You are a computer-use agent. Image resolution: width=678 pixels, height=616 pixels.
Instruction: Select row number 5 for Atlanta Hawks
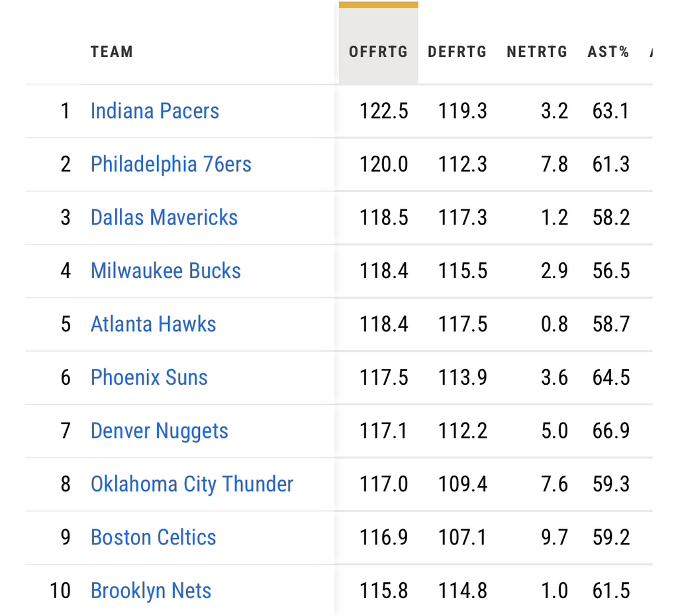coord(65,324)
